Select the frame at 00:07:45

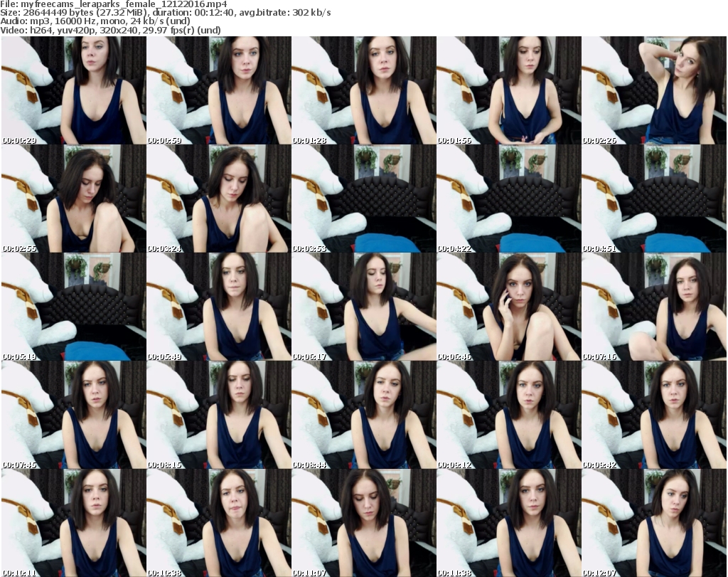[74, 415]
